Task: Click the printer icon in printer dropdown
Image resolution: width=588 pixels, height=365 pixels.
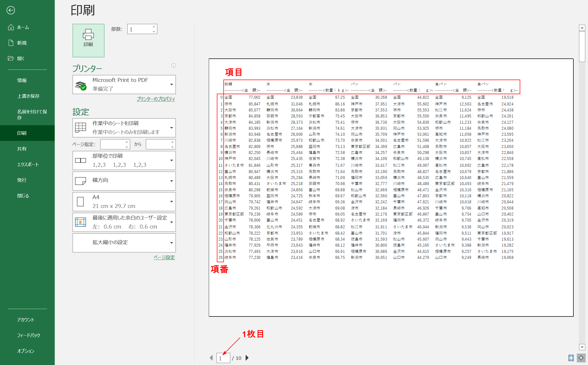Action: tap(81, 85)
